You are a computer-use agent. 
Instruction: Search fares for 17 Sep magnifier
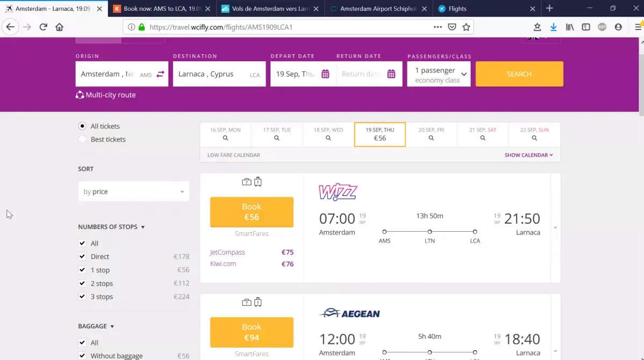pyautogui.click(x=277, y=138)
